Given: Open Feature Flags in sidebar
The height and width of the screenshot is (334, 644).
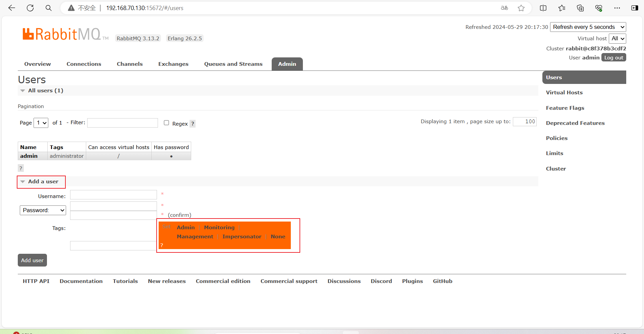Looking at the screenshot, I should (565, 108).
